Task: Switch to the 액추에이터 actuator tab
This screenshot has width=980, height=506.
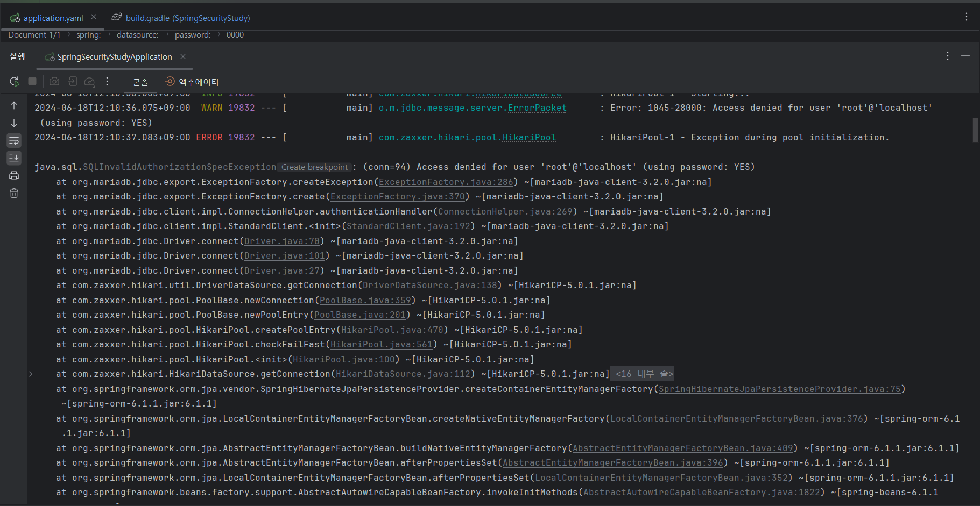Action: pyautogui.click(x=192, y=82)
